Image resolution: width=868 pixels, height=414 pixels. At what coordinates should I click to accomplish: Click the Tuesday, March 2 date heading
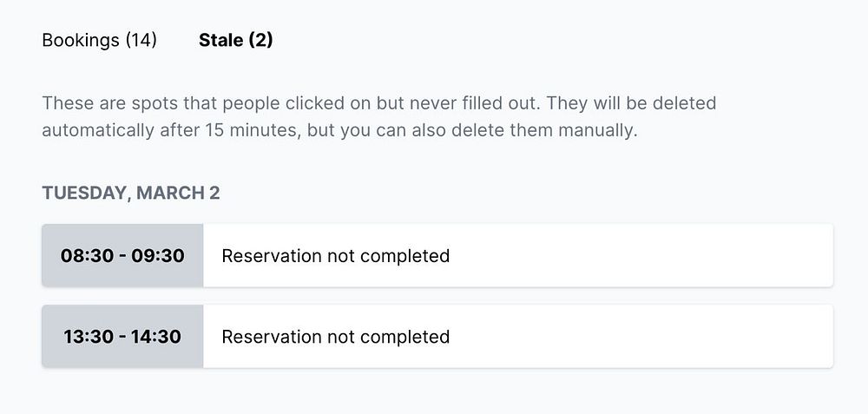[130, 193]
